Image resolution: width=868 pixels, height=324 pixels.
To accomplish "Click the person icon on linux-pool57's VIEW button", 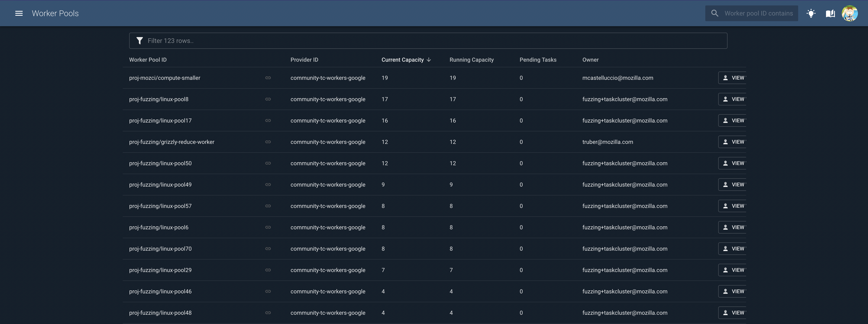I will pos(725,206).
